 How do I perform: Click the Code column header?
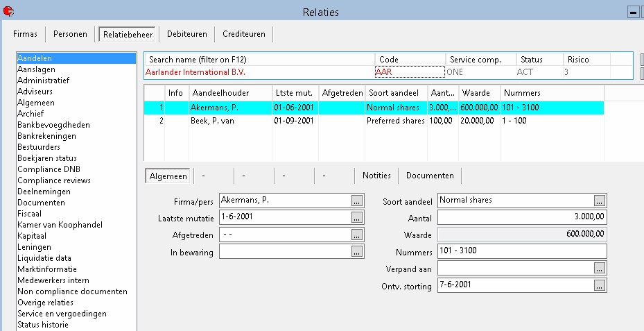coord(410,60)
